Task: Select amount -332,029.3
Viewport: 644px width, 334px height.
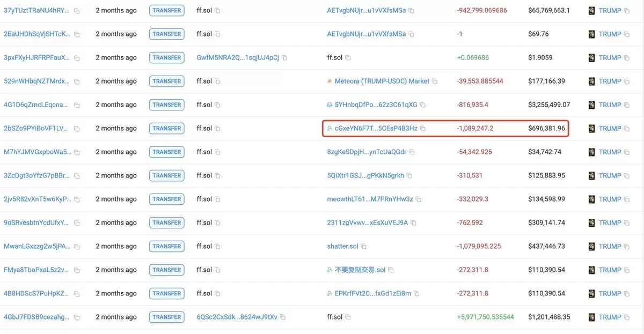Action: [472, 199]
